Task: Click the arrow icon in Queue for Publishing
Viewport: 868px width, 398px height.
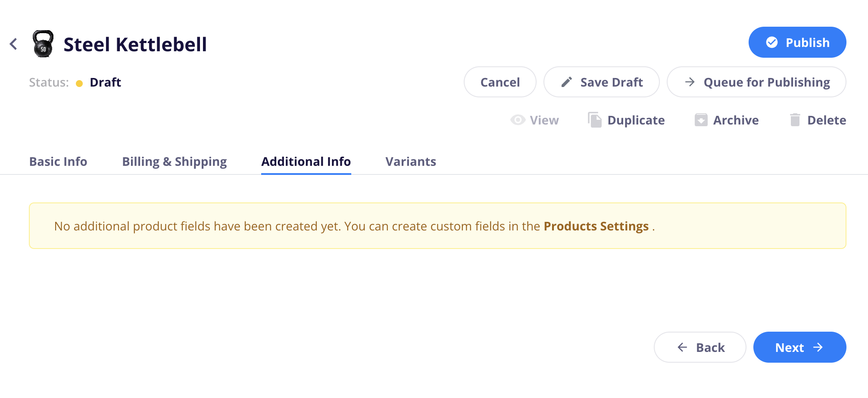Action: point(690,82)
